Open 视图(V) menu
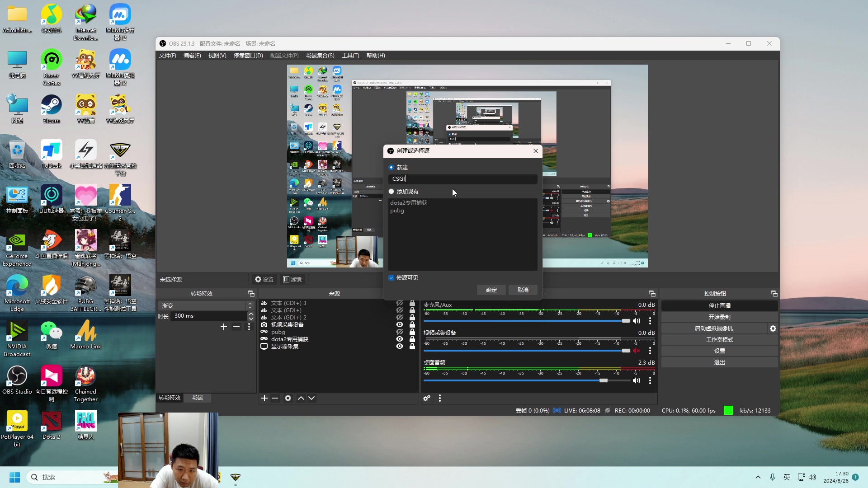Image resolution: width=868 pixels, height=488 pixels. pyautogui.click(x=217, y=56)
